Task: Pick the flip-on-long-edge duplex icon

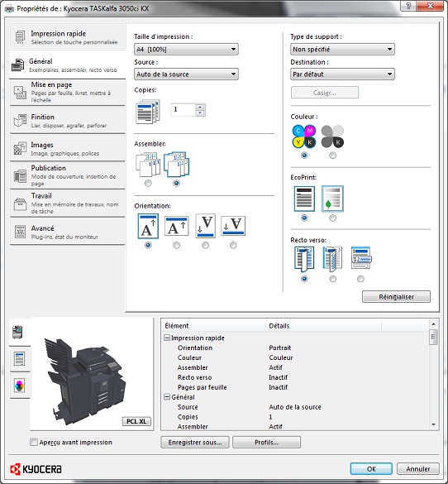Action: (x=332, y=258)
